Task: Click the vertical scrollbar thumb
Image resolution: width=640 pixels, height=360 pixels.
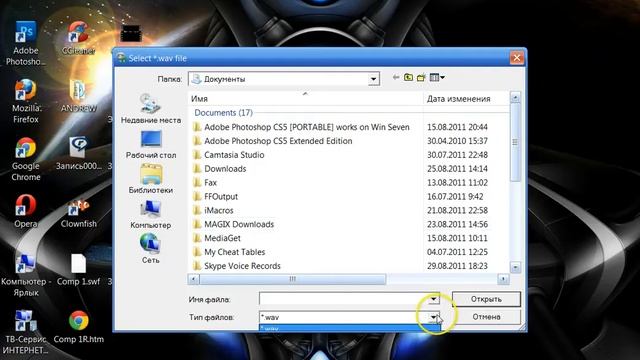Action: click(515, 142)
